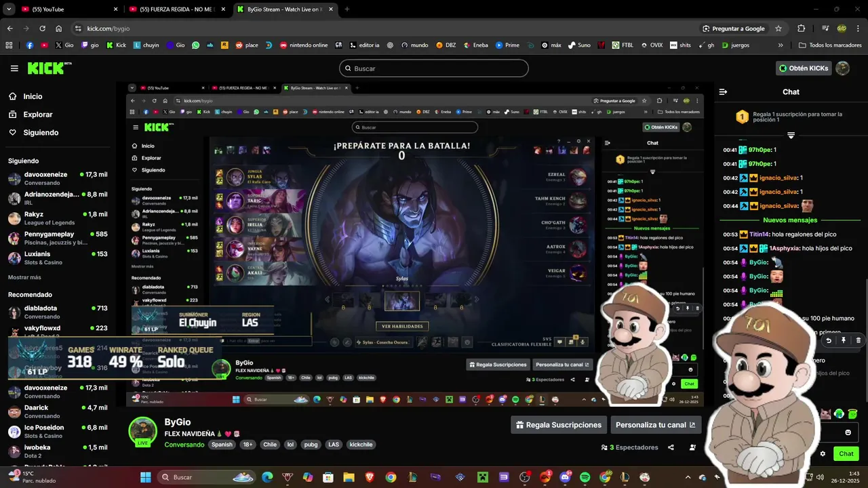Click the kickchile tag
Viewport: 868px width, 488px height.
361,445
